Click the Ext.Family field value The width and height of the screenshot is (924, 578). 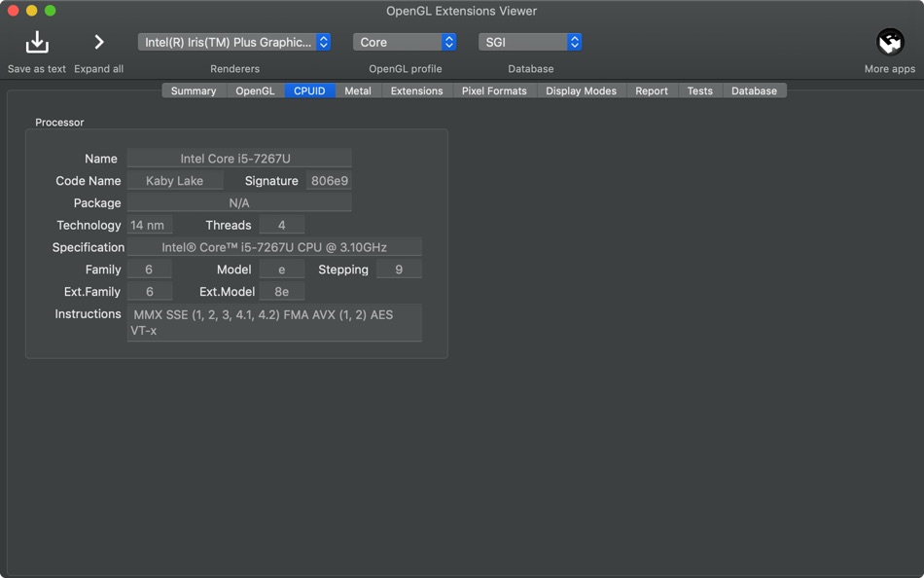[x=150, y=291]
